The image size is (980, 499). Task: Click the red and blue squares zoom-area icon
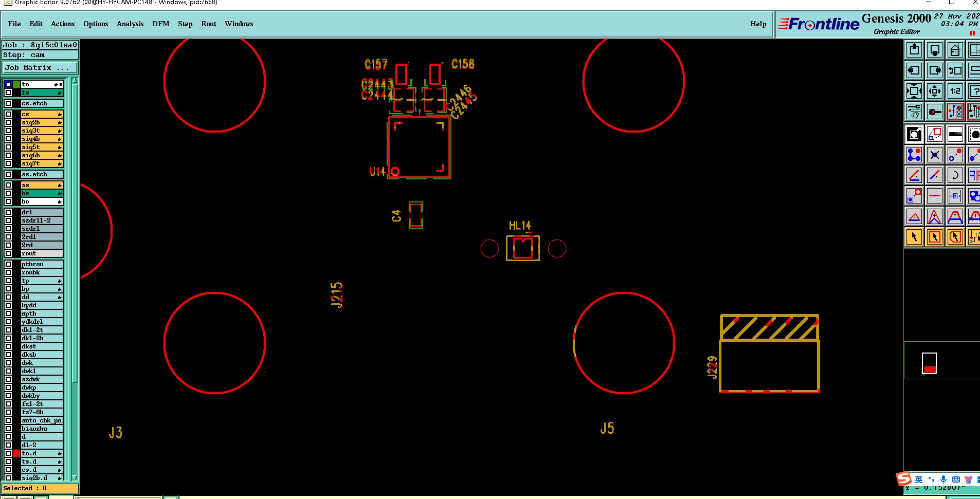[935, 135]
